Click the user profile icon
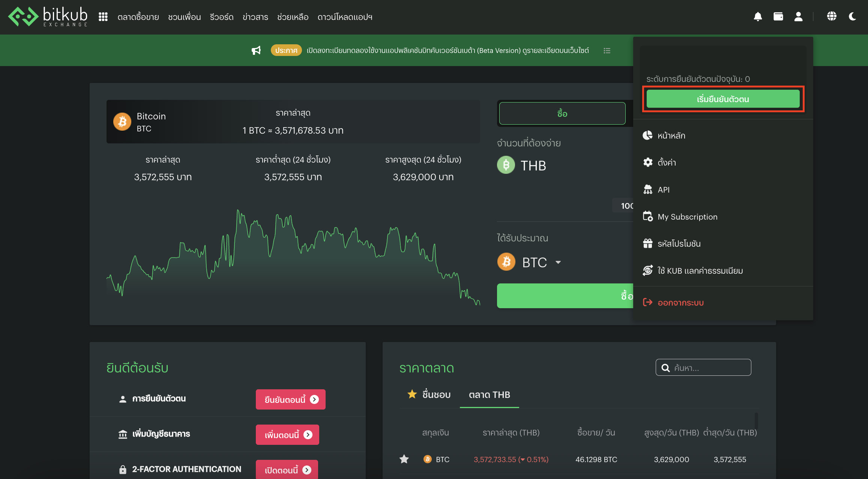 [798, 17]
